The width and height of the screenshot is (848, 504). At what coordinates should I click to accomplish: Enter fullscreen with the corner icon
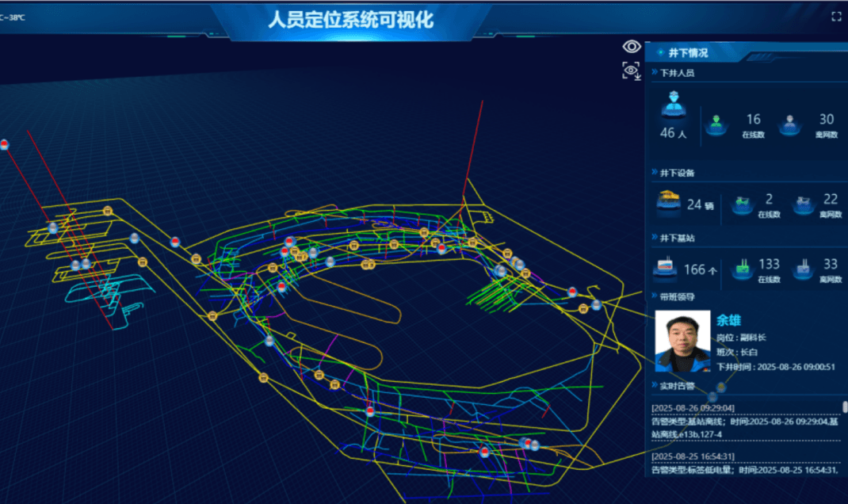(x=836, y=17)
